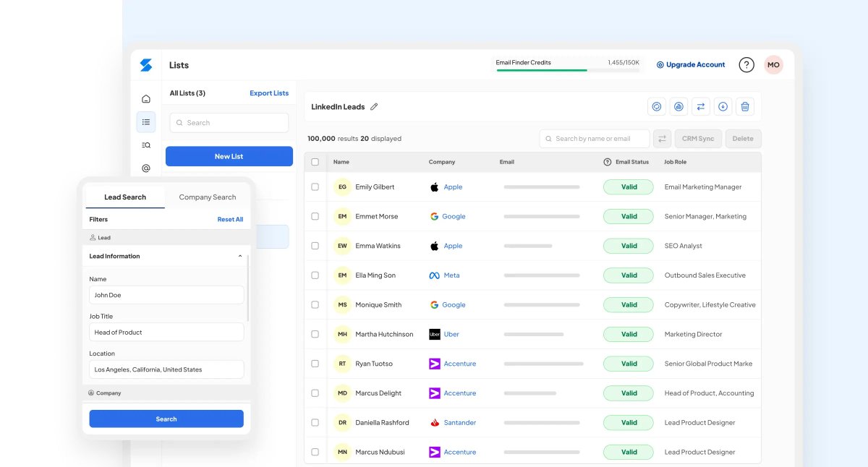Click the Meta logo in Ella Ming Son row
Screen dimensions: 868x467
435,275
